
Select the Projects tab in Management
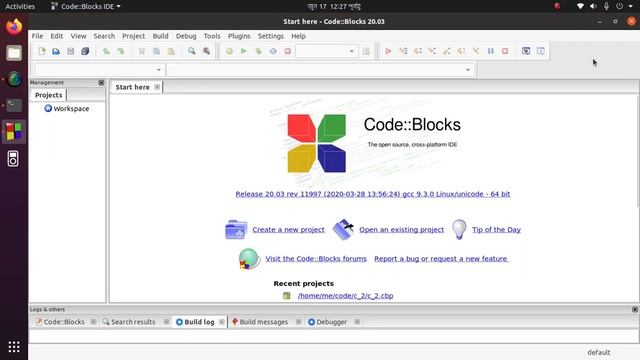click(x=49, y=95)
